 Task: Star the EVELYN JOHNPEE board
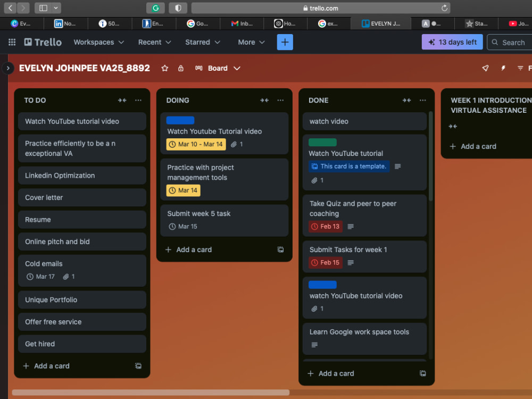click(x=165, y=68)
